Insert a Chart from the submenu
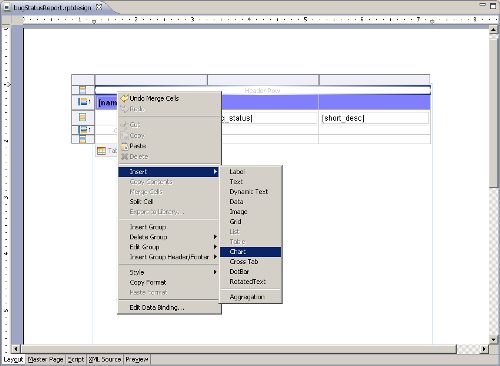 (250, 252)
